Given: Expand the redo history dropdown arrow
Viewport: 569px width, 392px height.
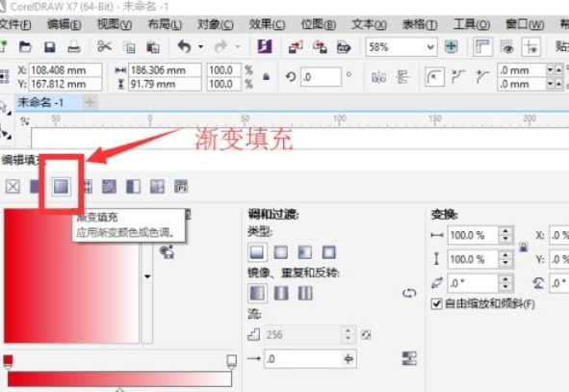Looking at the screenshot, I should click(238, 46).
